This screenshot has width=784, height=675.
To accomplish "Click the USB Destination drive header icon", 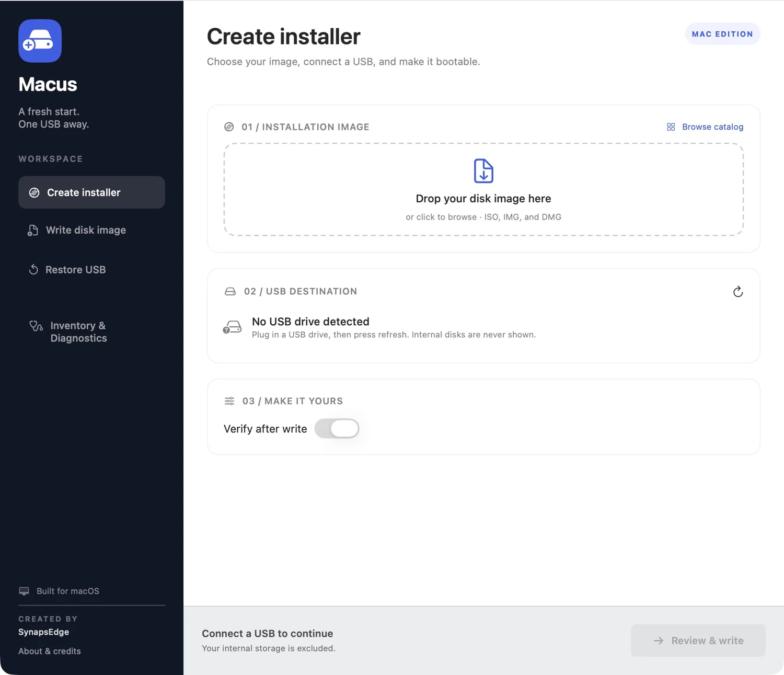I will 230,292.
